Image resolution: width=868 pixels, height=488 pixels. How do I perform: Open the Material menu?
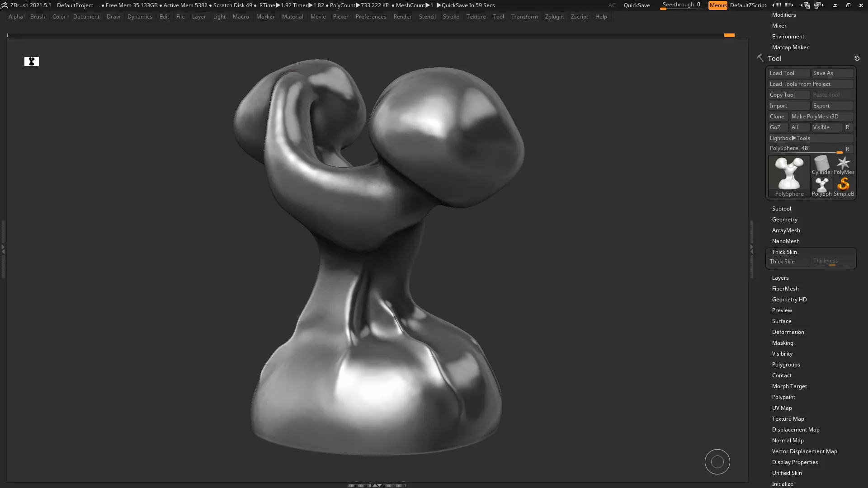[292, 17]
